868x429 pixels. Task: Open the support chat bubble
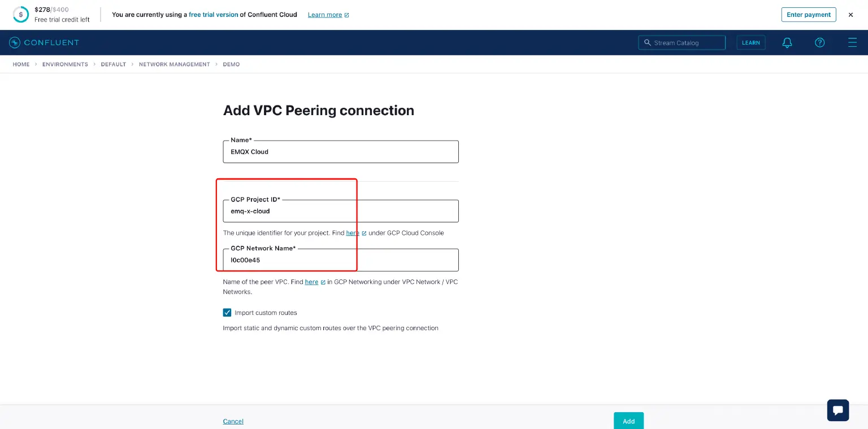coord(837,410)
